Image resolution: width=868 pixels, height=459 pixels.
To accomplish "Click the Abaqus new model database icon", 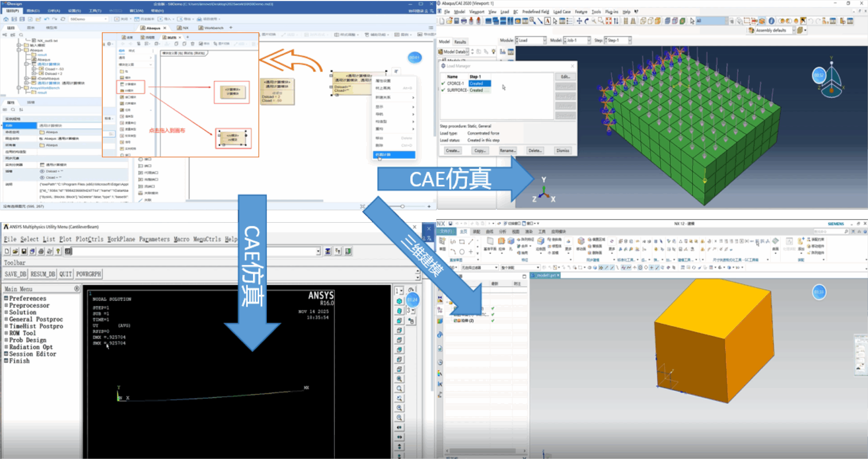I will [442, 21].
